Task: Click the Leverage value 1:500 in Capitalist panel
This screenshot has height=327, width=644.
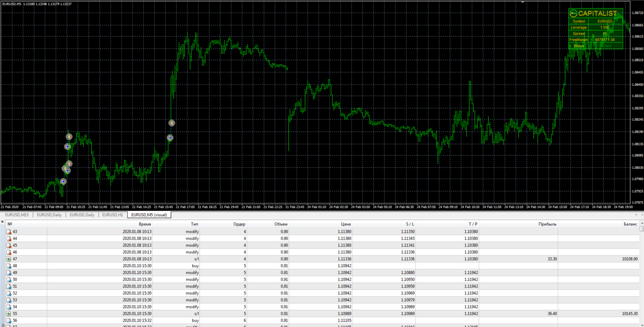Action: coord(605,27)
